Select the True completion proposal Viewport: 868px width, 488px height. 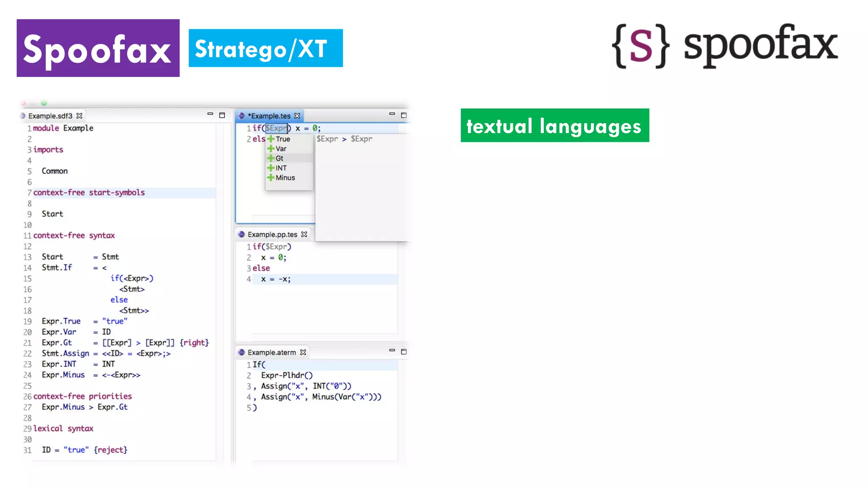pyautogui.click(x=283, y=139)
